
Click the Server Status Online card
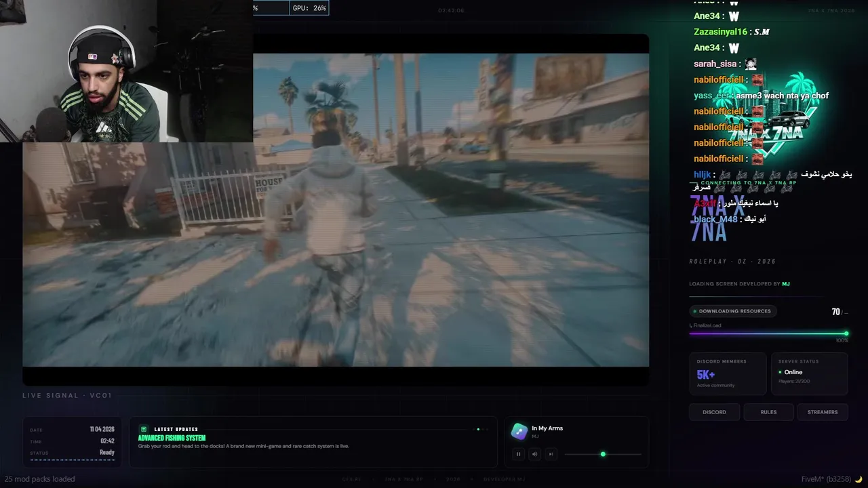point(809,373)
